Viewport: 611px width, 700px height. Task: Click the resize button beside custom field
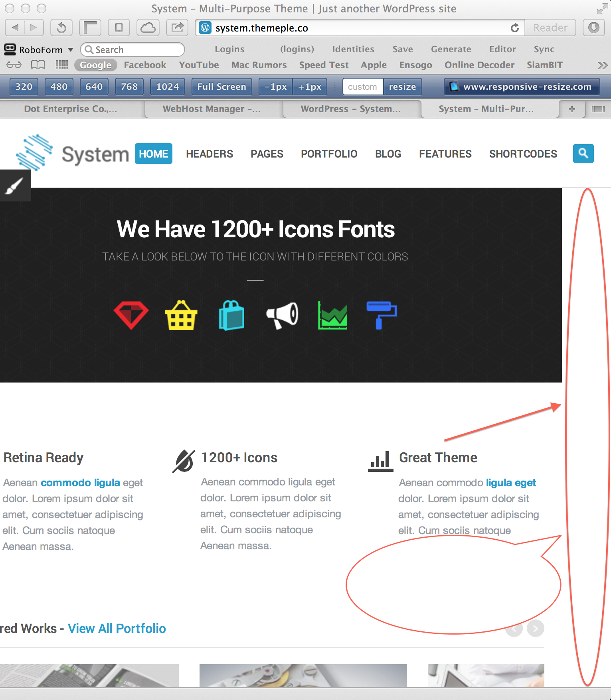(403, 87)
